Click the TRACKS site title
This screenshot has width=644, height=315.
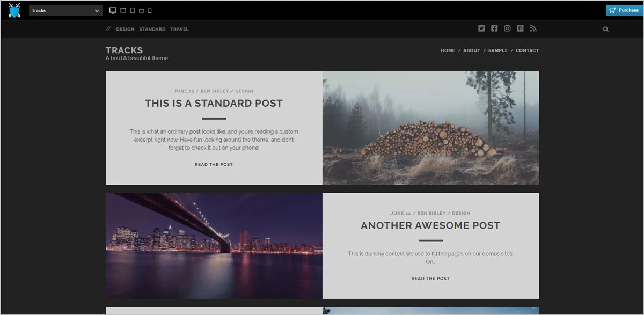click(x=124, y=50)
